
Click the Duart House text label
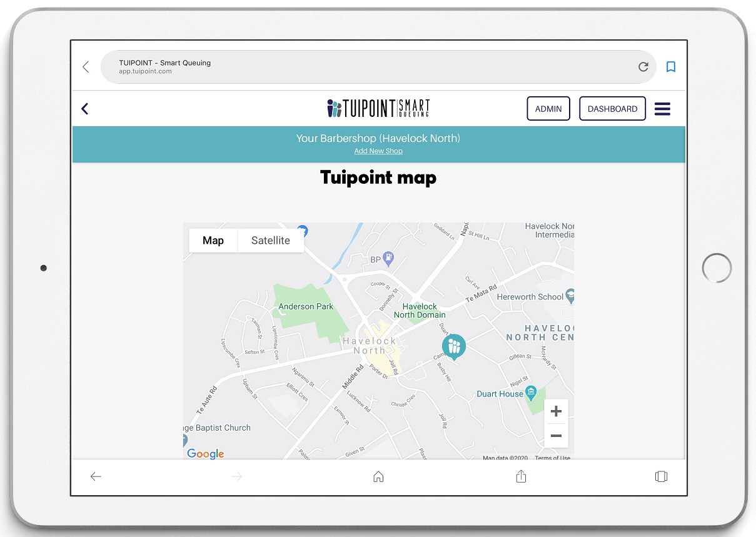coord(500,394)
